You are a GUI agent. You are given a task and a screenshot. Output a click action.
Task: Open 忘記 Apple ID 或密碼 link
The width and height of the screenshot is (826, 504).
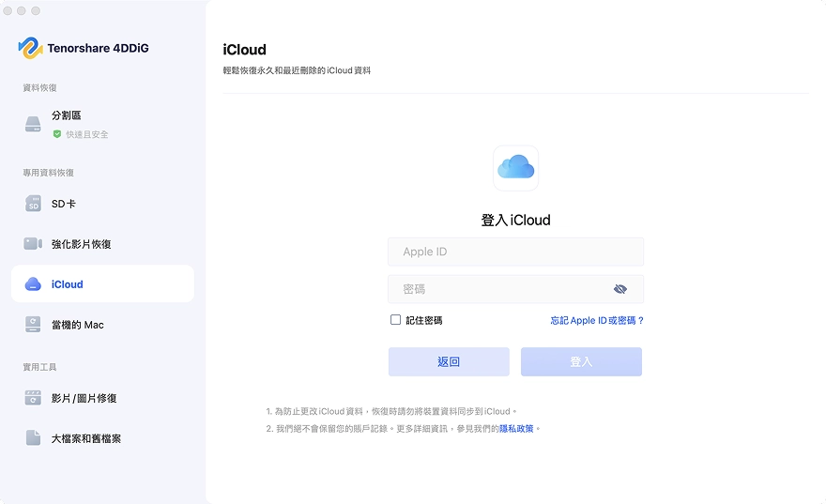(597, 320)
